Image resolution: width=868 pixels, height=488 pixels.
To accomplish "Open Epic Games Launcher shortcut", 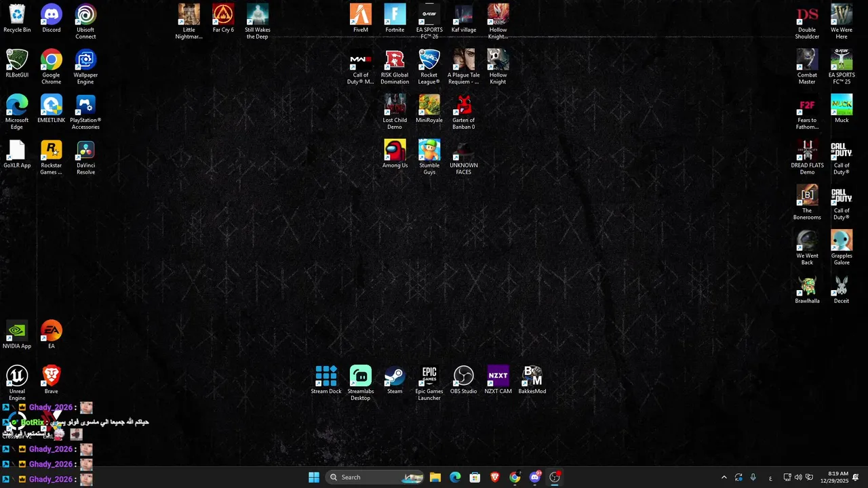I will click(x=429, y=383).
